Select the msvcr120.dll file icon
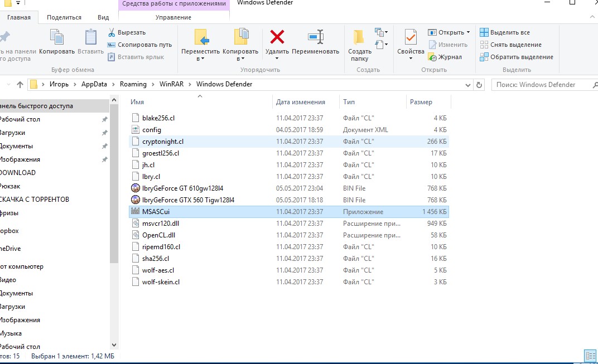The width and height of the screenshot is (598, 364). pos(135,224)
